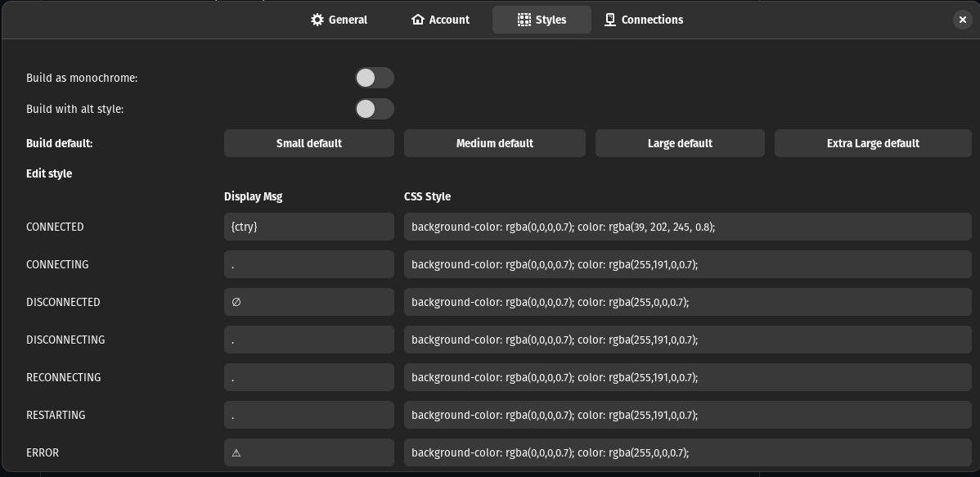Apply the Medium default build
Viewport: 980px width, 477px height.
[x=495, y=143]
